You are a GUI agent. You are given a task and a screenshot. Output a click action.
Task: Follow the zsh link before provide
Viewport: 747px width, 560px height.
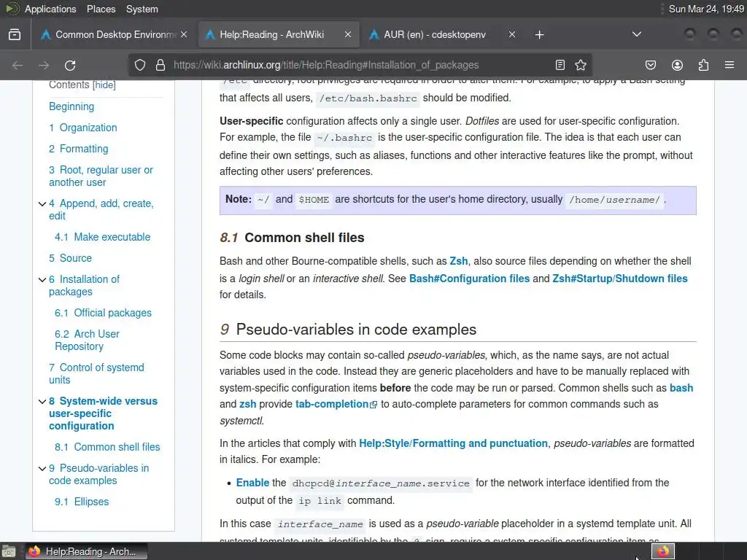247,404
